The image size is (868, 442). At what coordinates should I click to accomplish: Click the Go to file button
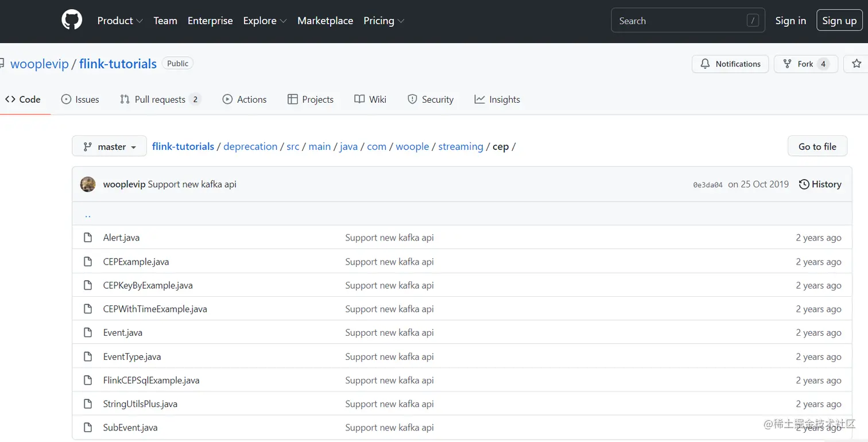[817, 146]
